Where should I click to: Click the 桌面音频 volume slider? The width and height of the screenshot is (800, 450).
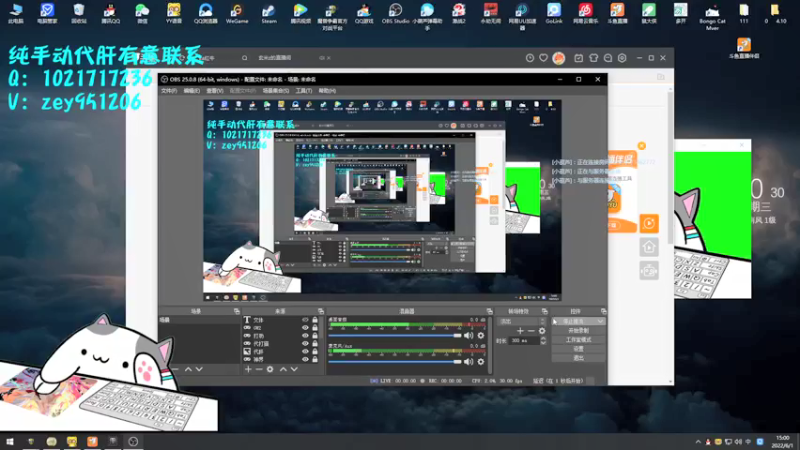395,335
